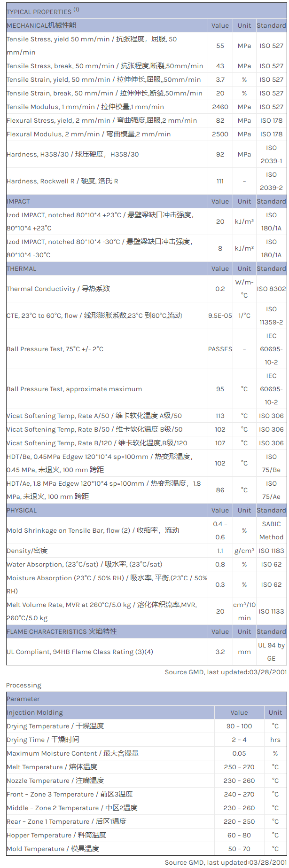The width and height of the screenshot is (289, 868).
Task: Click the Rockwell R hardness value 111
Action: tap(220, 181)
